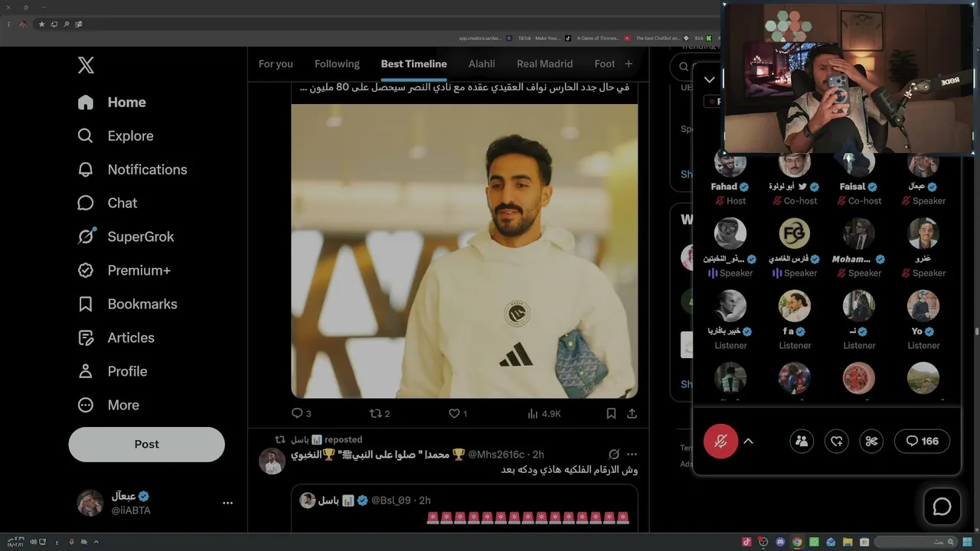Open the floating messages chat button

coord(942,507)
